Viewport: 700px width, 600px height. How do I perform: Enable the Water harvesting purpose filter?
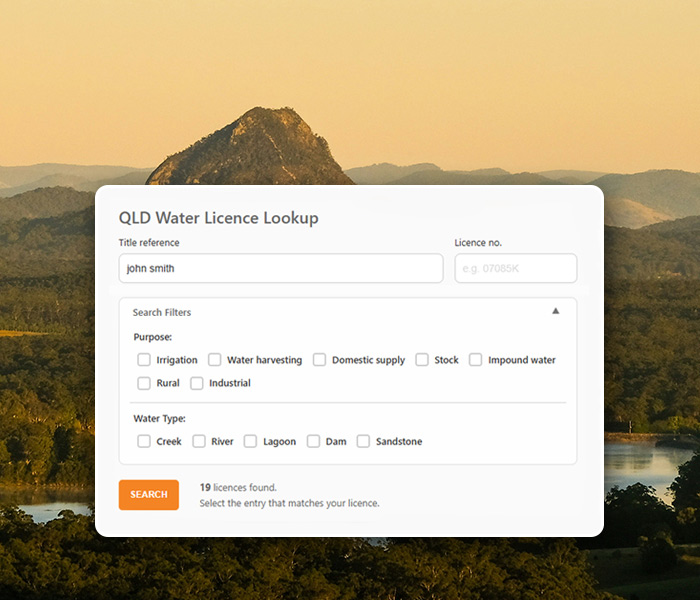coord(215,360)
